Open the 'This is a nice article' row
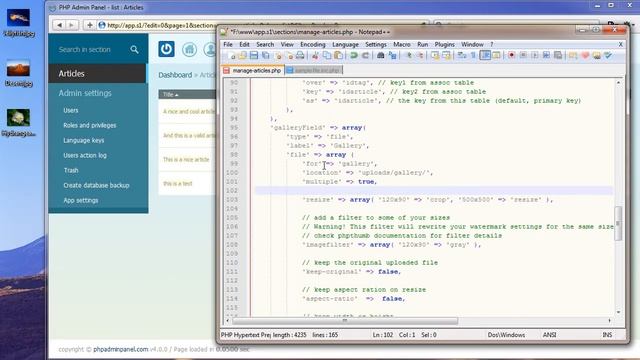 tap(187, 160)
